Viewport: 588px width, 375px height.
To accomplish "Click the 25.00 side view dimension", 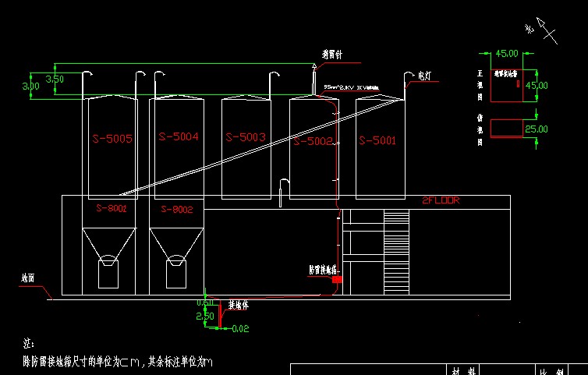I will click(536, 129).
